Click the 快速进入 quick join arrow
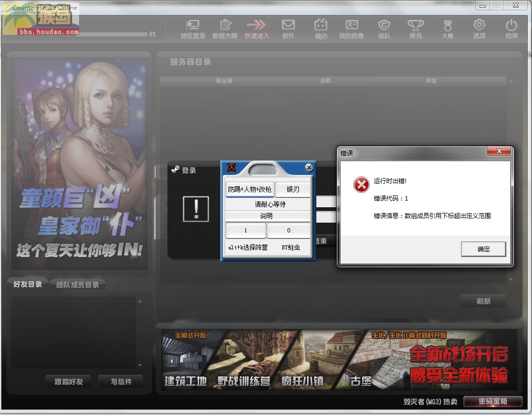This screenshot has width=532, height=415. coord(257,29)
